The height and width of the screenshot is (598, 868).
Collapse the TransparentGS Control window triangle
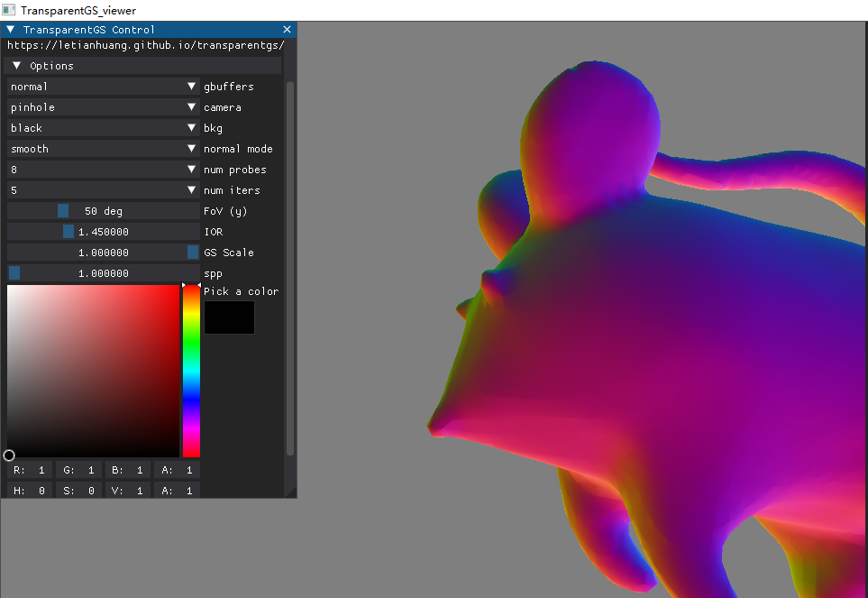pos(11,30)
